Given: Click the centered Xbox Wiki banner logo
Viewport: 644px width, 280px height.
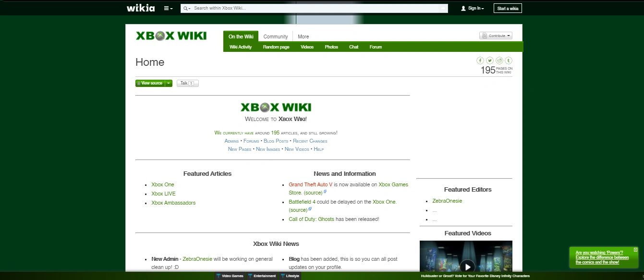Looking at the screenshot, I should [276, 107].
